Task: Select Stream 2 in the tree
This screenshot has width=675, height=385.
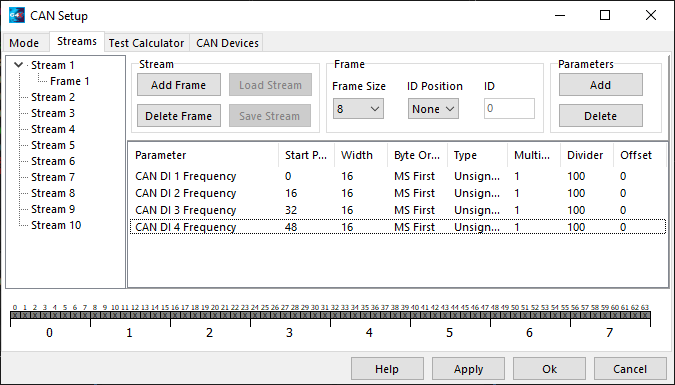Action: coord(53,97)
